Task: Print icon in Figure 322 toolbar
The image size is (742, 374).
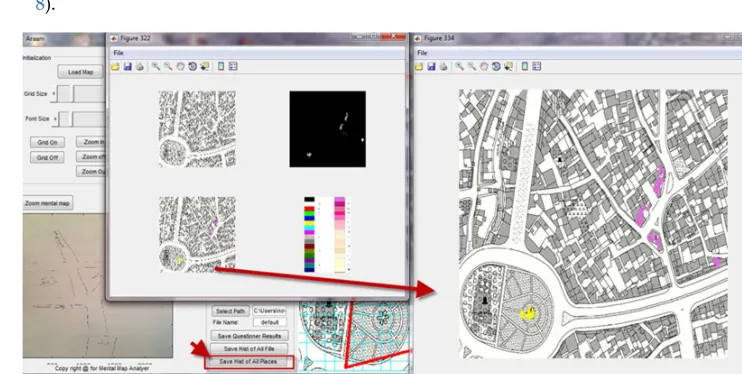Action: point(140,67)
